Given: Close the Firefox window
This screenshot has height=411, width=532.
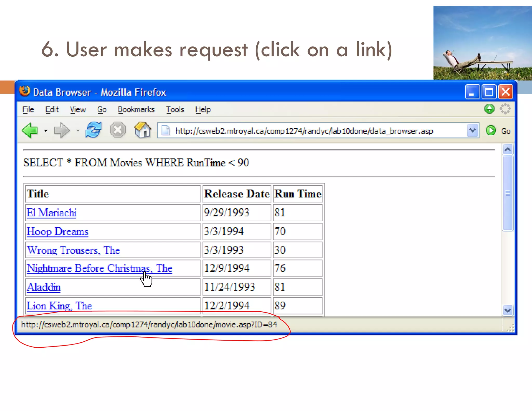Looking at the screenshot, I should click(x=506, y=92).
